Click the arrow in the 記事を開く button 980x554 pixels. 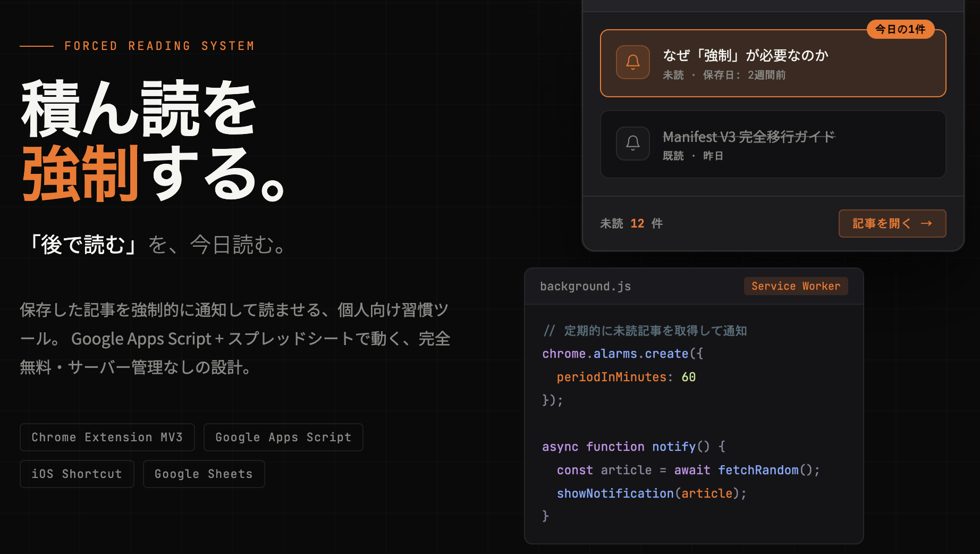pyautogui.click(x=926, y=223)
